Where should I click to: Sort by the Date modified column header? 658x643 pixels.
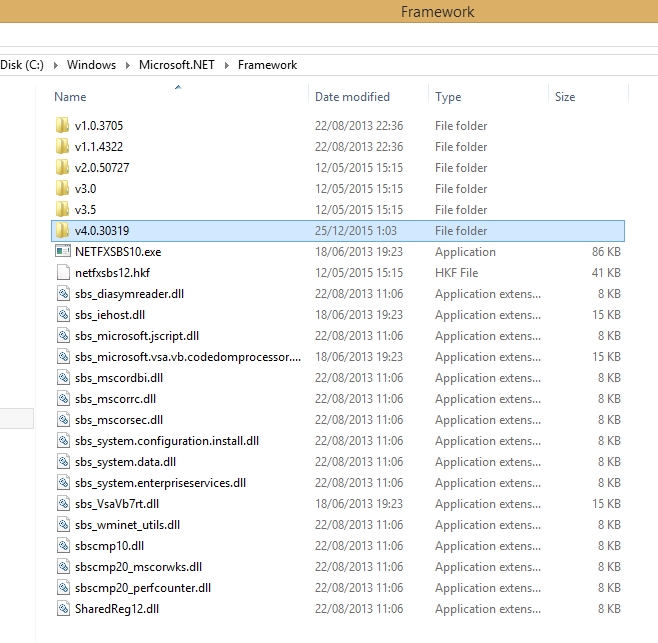pyautogui.click(x=352, y=97)
